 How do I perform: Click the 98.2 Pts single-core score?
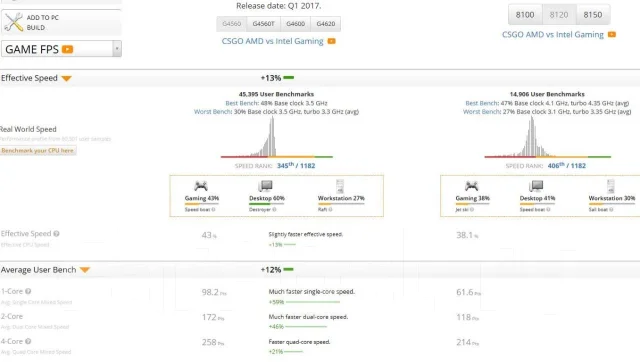point(214,292)
